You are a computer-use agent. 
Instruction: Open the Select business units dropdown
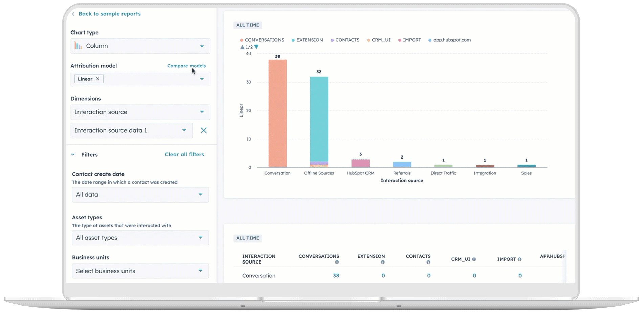pyautogui.click(x=140, y=271)
